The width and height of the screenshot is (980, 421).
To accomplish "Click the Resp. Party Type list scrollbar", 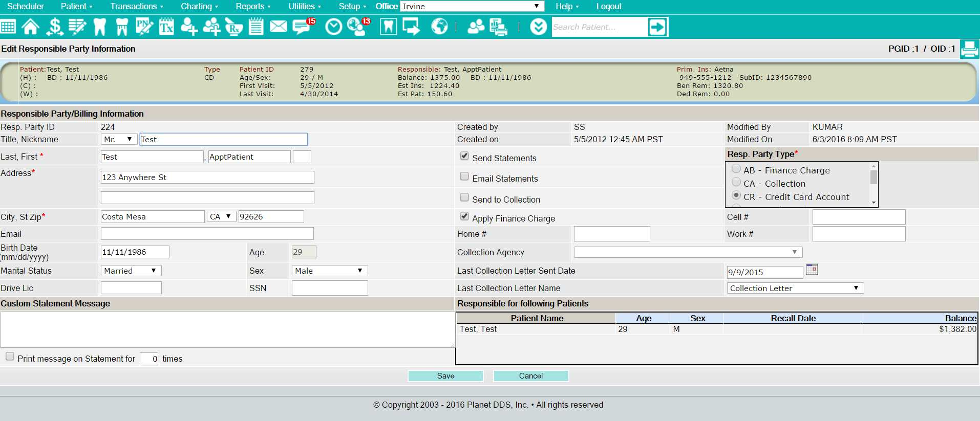I will pos(874,184).
